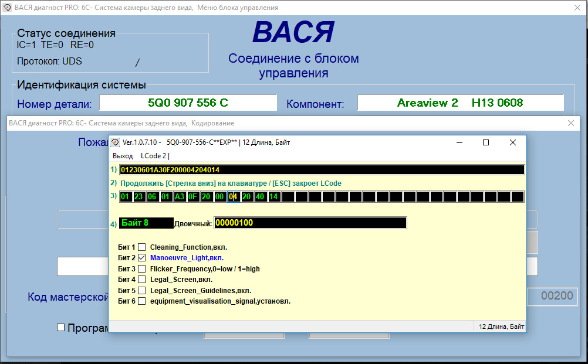
Task: Close the VASYA main control unit window
Action: coord(577,8)
